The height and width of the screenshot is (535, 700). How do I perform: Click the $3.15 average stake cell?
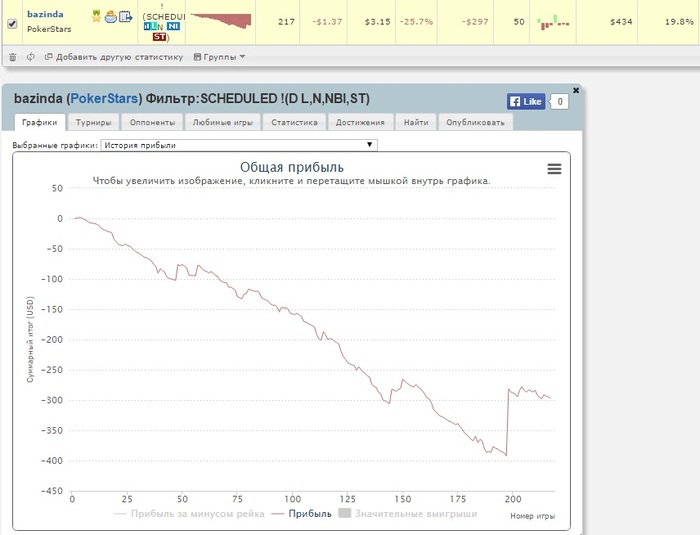(x=377, y=22)
